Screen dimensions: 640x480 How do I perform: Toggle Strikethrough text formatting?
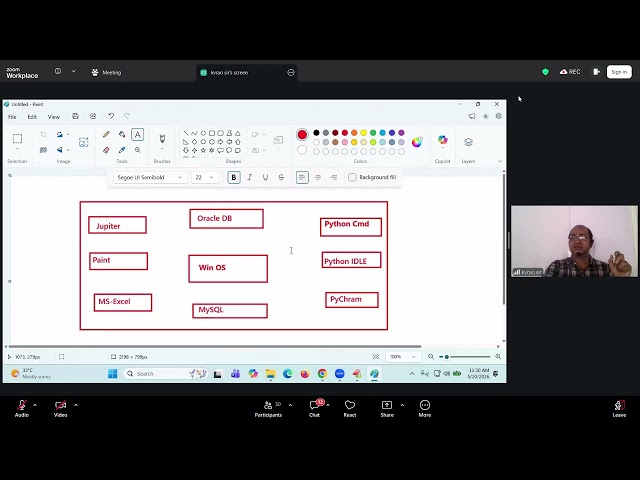coord(281,177)
